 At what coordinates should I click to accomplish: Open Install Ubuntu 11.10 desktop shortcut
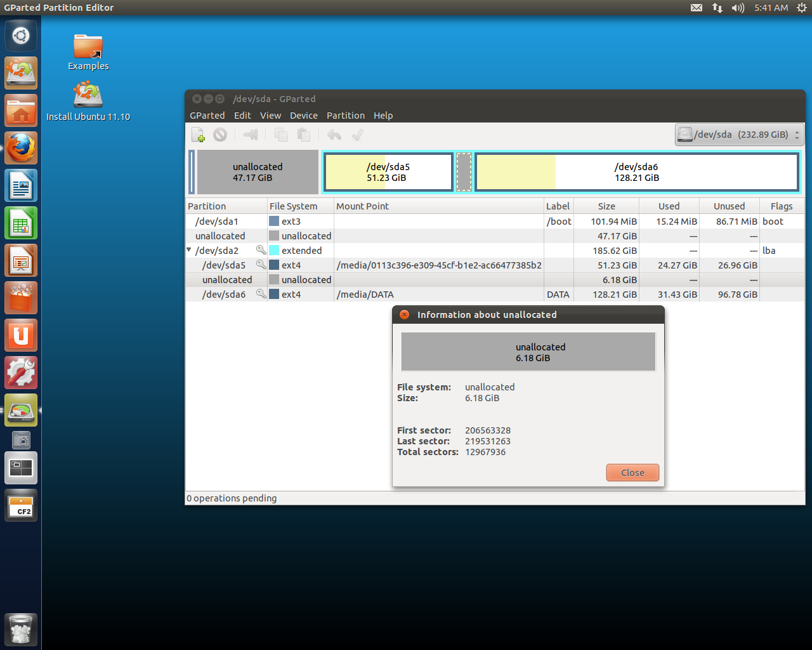(x=88, y=102)
